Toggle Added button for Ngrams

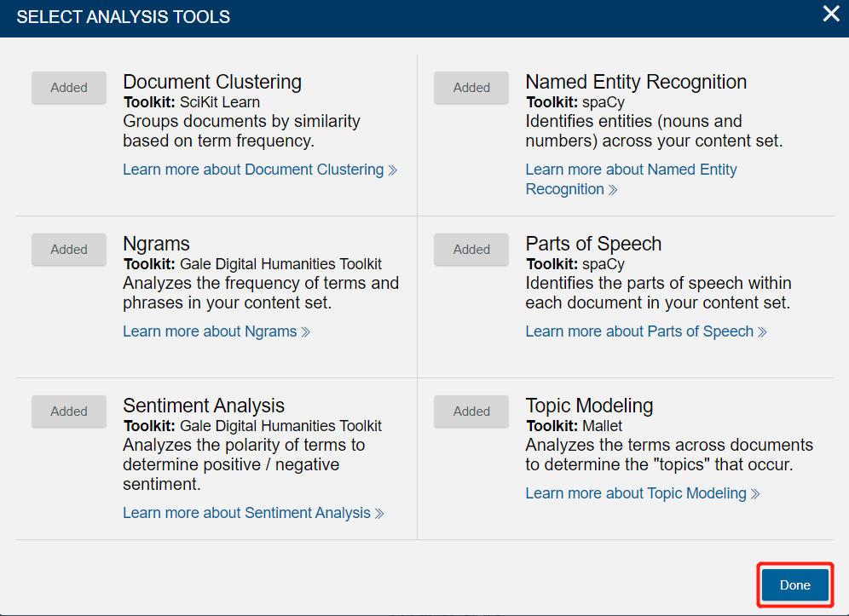(x=69, y=249)
